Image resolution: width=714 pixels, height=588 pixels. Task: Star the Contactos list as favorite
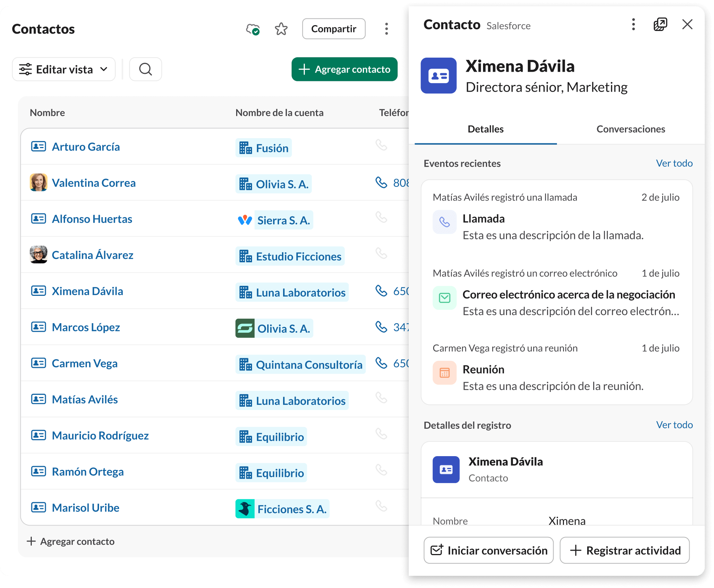pyautogui.click(x=281, y=29)
